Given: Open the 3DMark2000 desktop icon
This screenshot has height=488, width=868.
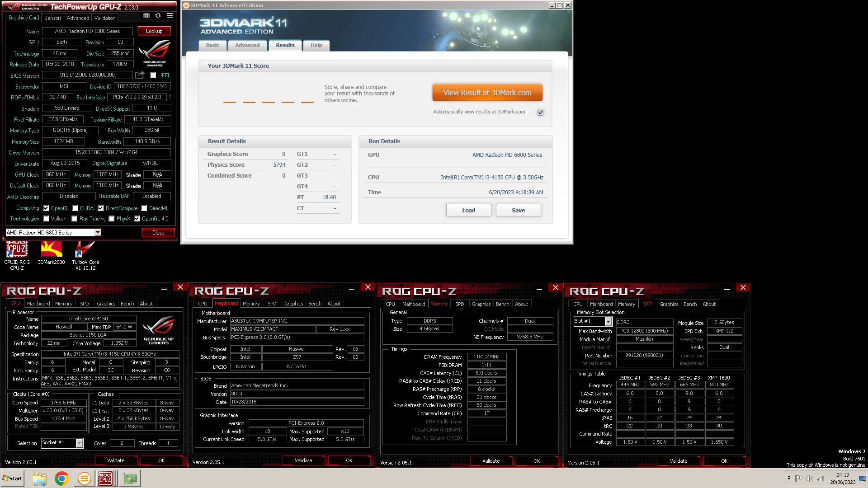Looking at the screenshot, I should tap(51, 253).
